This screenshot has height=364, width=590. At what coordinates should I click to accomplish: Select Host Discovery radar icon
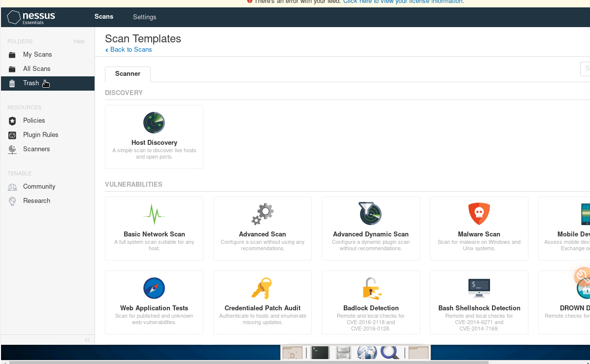click(x=154, y=123)
